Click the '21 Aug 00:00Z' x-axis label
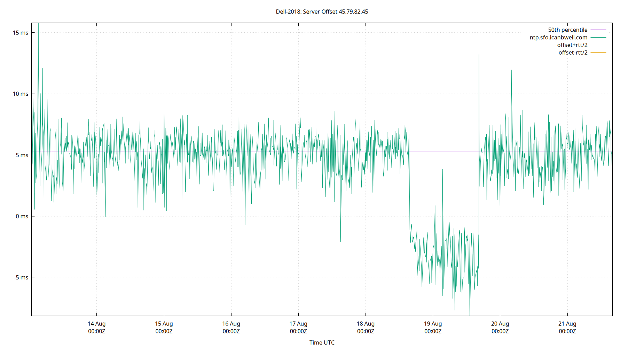 tap(567, 327)
